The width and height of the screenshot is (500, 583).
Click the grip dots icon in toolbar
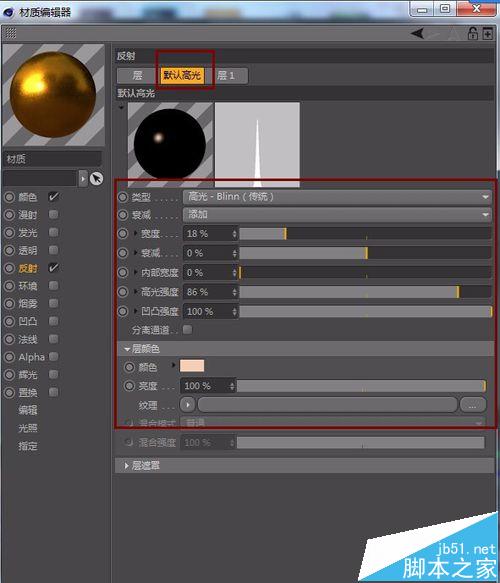tap(10, 33)
